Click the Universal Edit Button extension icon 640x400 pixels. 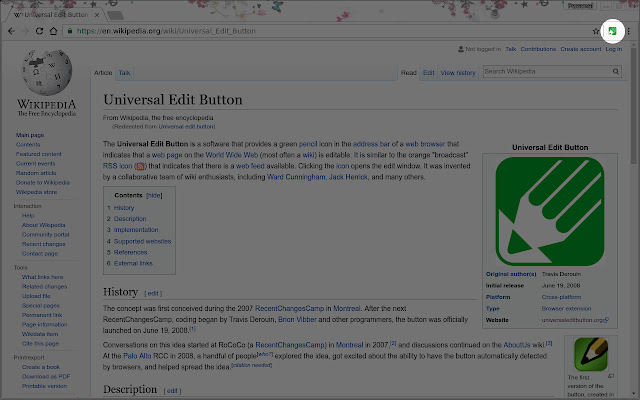point(612,31)
